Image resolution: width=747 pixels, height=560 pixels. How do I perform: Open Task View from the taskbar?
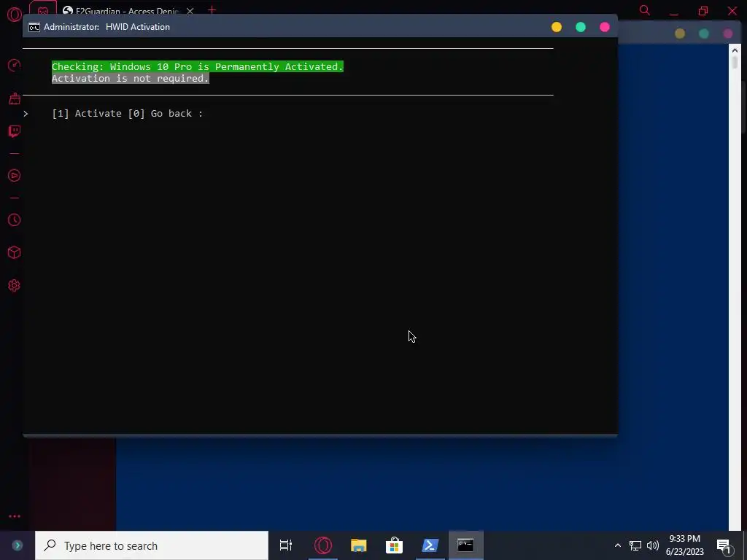(286, 545)
